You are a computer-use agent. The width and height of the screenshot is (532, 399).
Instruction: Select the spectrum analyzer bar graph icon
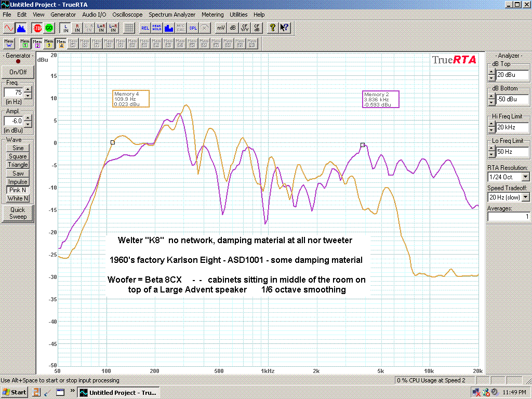21,28
